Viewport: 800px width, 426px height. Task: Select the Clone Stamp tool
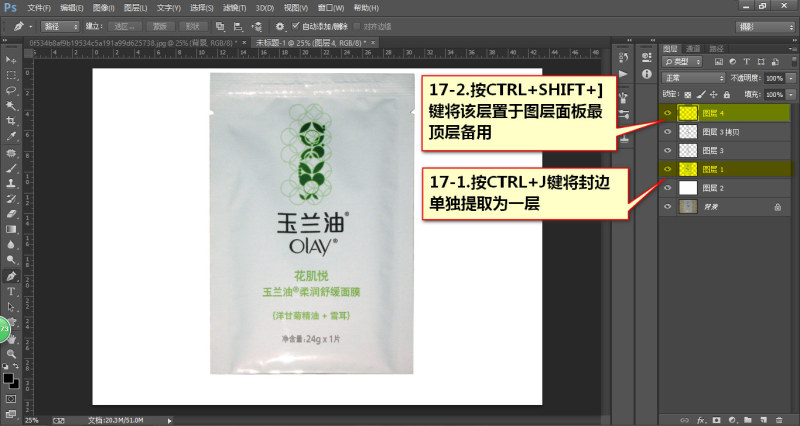click(x=11, y=184)
